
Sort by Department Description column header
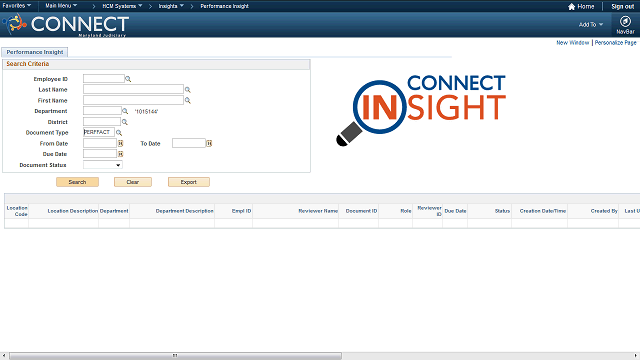point(184,211)
